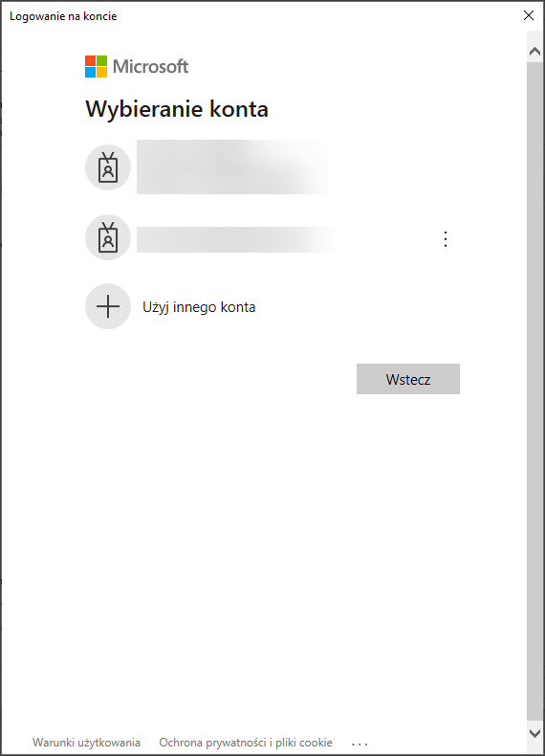
Task: Open Ochrona prywatności i pliki cookie link
Action: point(246,743)
